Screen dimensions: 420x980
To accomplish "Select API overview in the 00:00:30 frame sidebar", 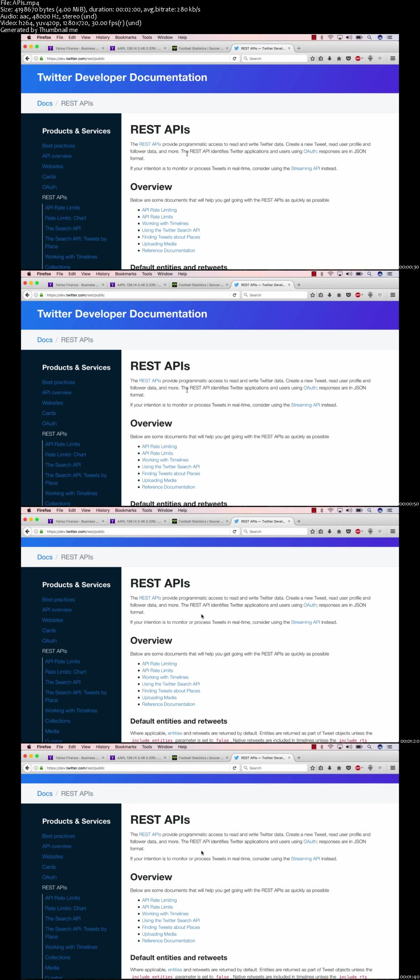I will (57, 156).
